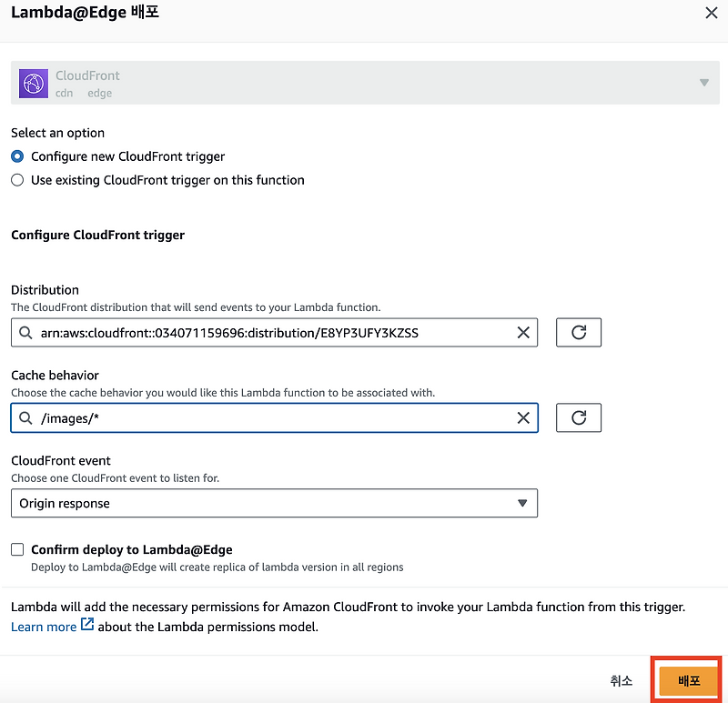The height and width of the screenshot is (703, 728).
Task: Click the CloudFront service icon
Action: click(x=33, y=83)
